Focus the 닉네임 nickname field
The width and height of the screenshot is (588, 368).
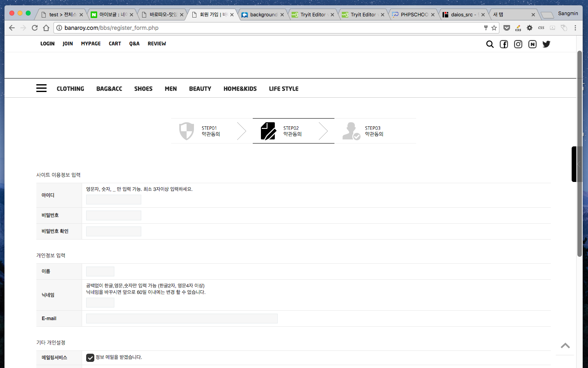[100, 303]
